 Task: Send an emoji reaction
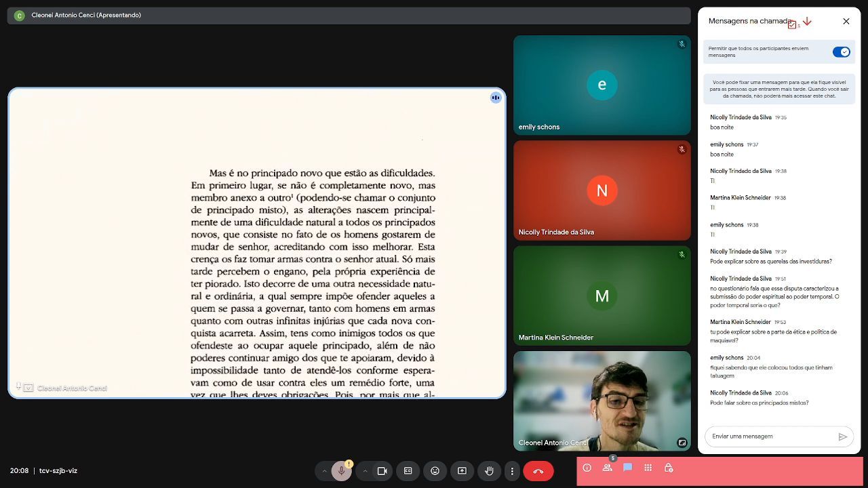(435, 471)
